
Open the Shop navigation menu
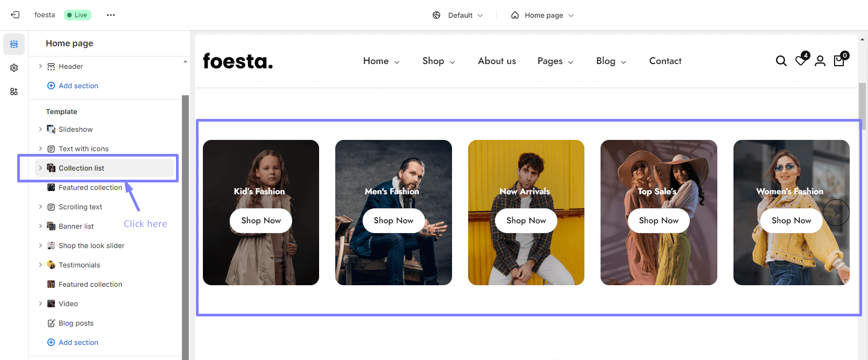pos(438,61)
